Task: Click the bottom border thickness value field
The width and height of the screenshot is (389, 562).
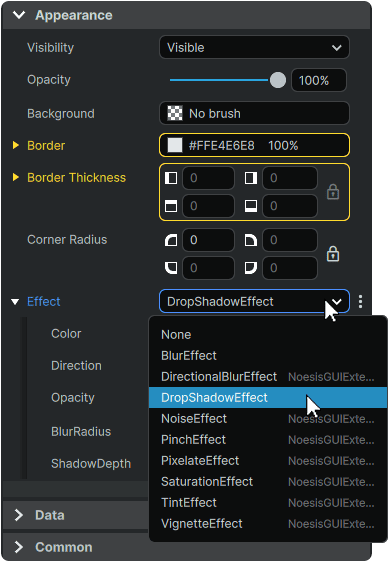Action: pos(290,206)
